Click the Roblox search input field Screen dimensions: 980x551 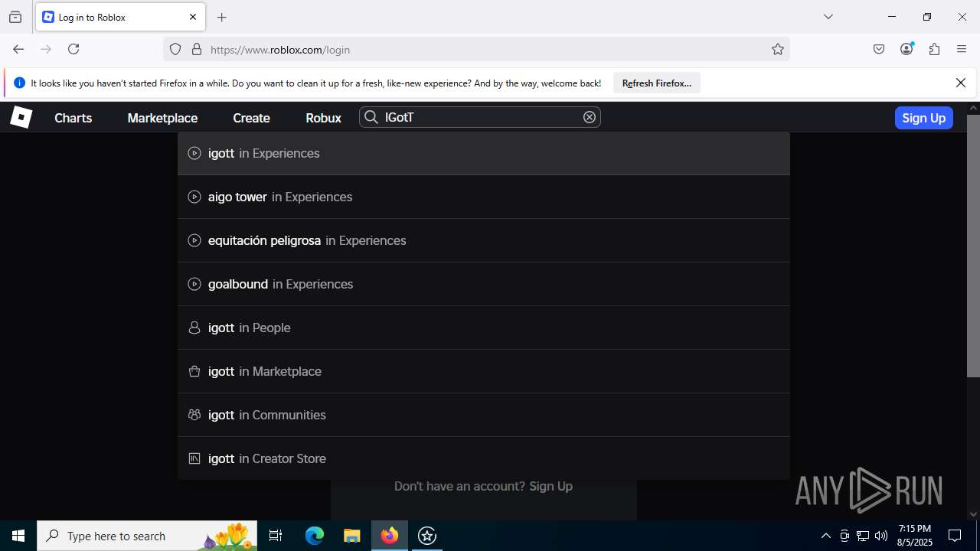[x=480, y=117]
